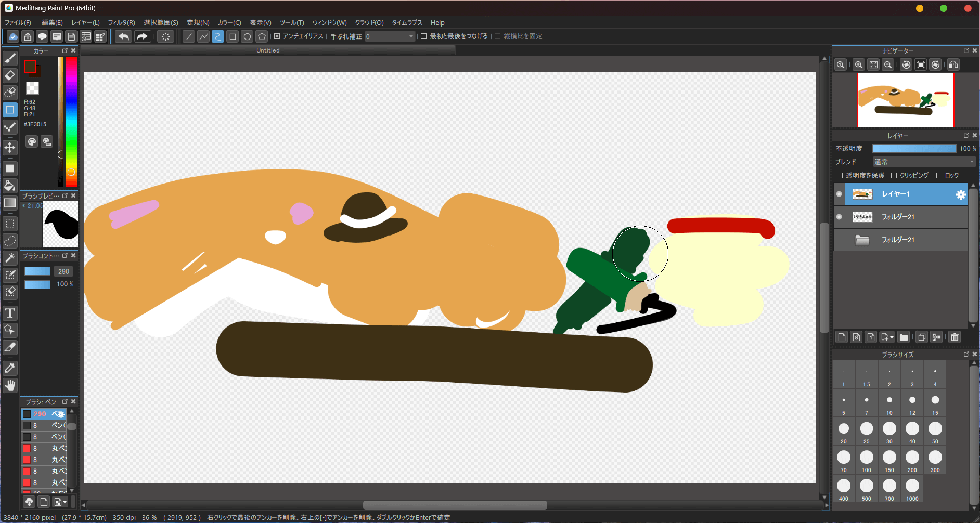Open the 手ぶれ補正 value dropdown
The width and height of the screenshot is (980, 523).
[411, 36]
